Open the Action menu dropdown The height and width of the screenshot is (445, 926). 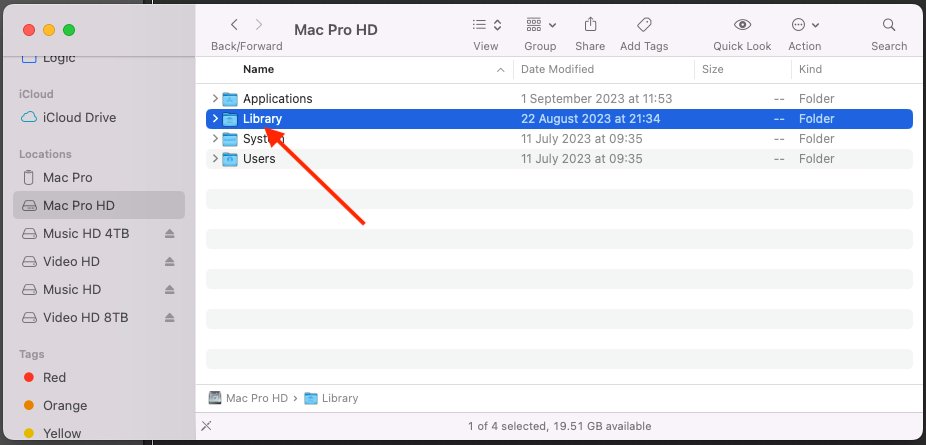click(x=805, y=25)
